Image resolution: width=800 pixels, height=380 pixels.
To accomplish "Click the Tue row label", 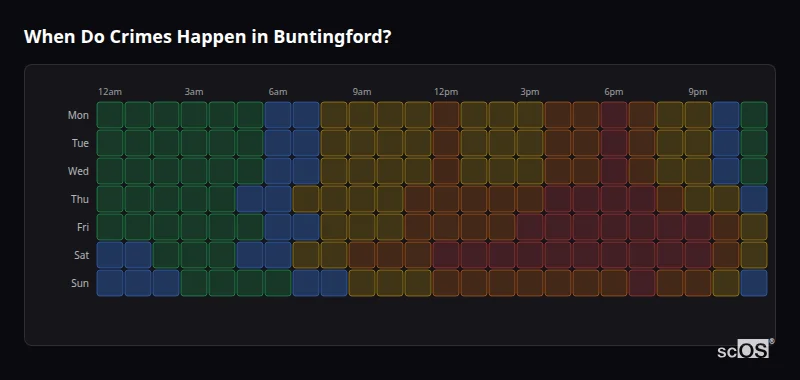I will coord(80,143).
